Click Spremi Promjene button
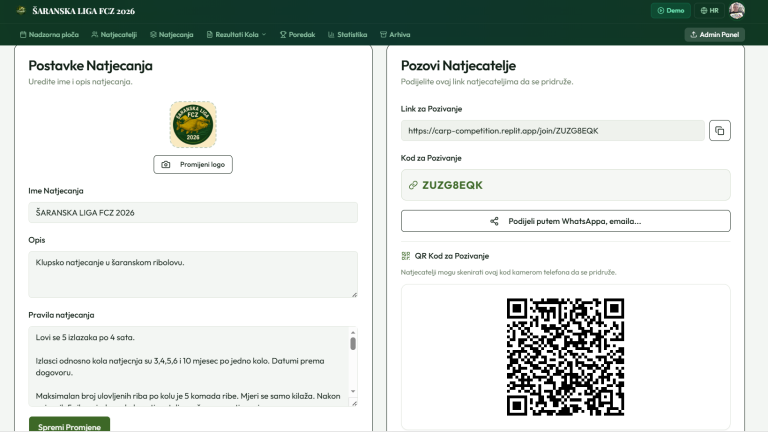This screenshot has height=432, width=768. (69, 425)
